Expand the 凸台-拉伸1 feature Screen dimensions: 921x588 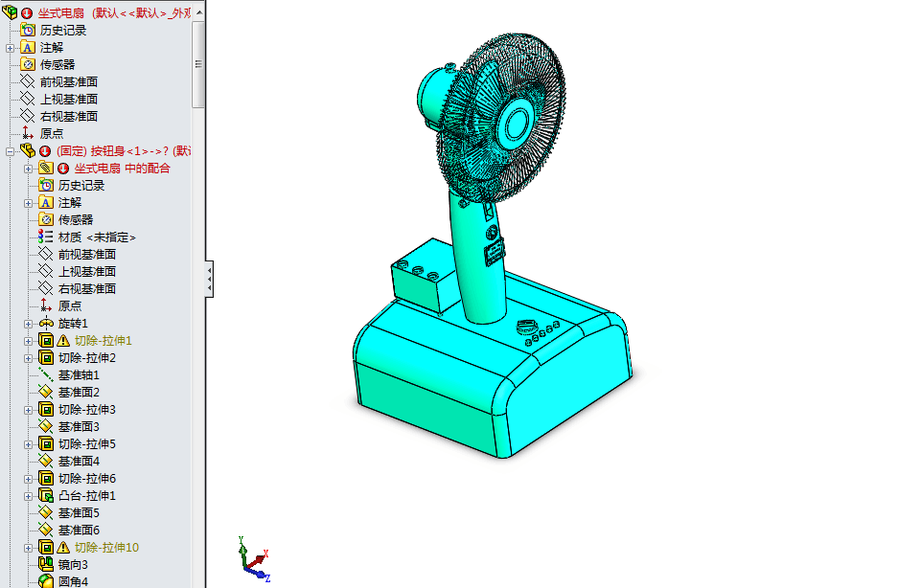click(28, 496)
